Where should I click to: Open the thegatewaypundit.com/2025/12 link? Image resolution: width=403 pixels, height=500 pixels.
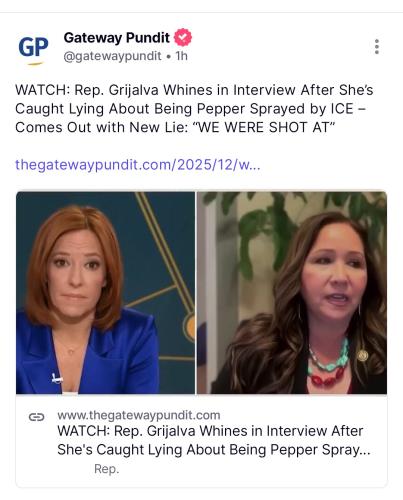click(x=138, y=165)
